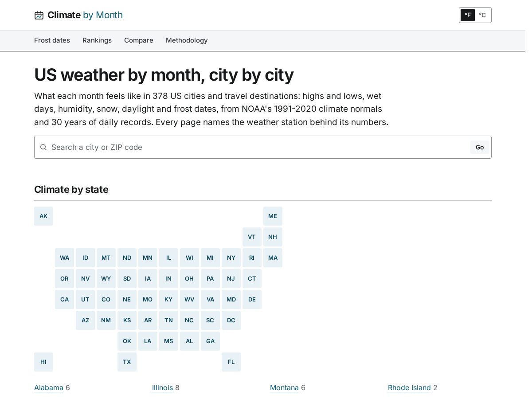The height and width of the screenshot is (399, 532).
Task: Select the IN state tile
Action: [x=168, y=279]
